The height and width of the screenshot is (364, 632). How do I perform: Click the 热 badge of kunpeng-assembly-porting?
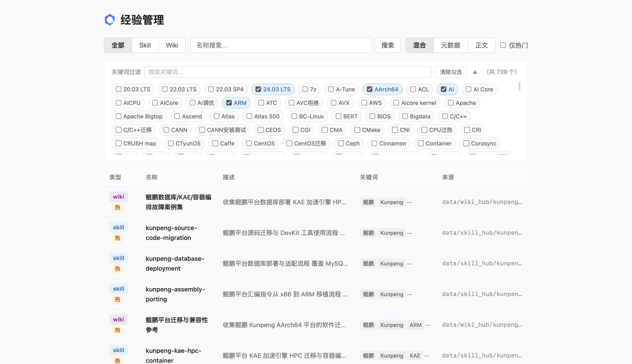click(117, 299)
